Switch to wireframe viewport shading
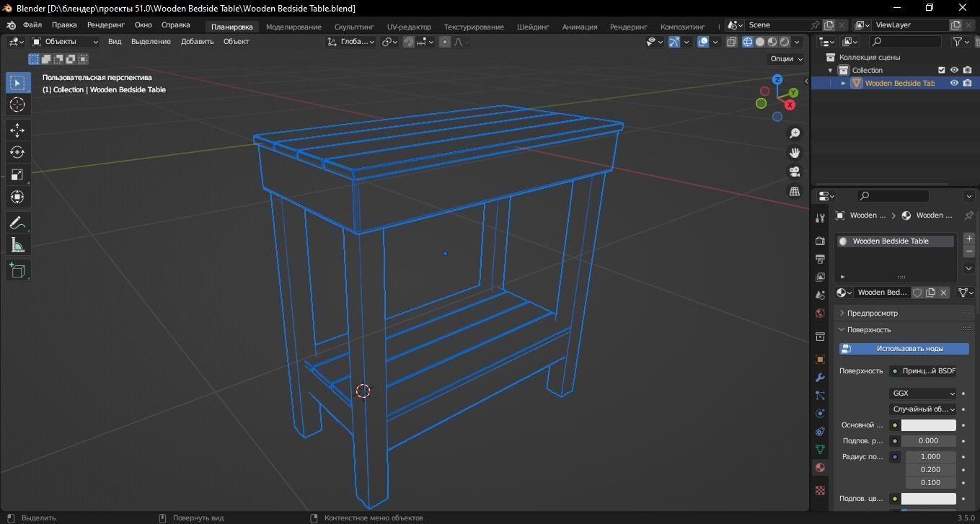The image size is (980, 524). coord(748,42)
